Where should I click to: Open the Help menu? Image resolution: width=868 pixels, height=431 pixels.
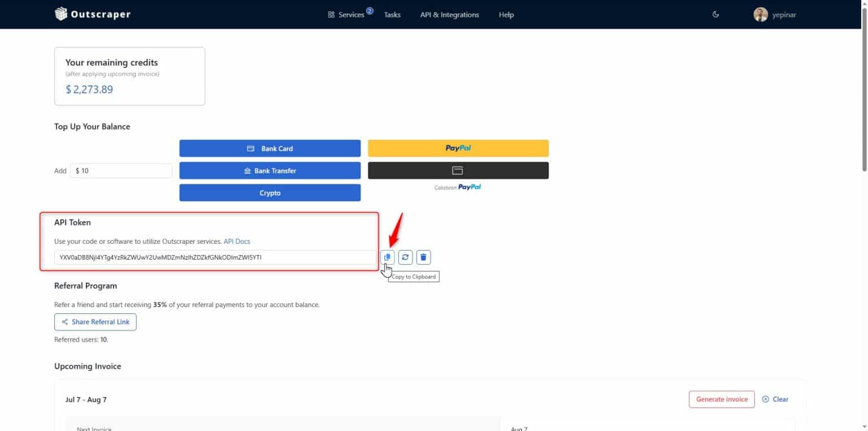pos(506,15)
